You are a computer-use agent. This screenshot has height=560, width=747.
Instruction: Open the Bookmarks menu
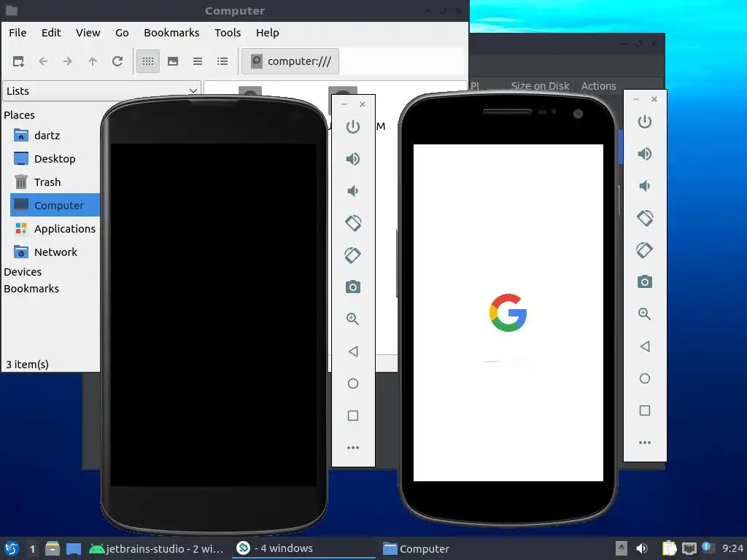click(171, 33)
